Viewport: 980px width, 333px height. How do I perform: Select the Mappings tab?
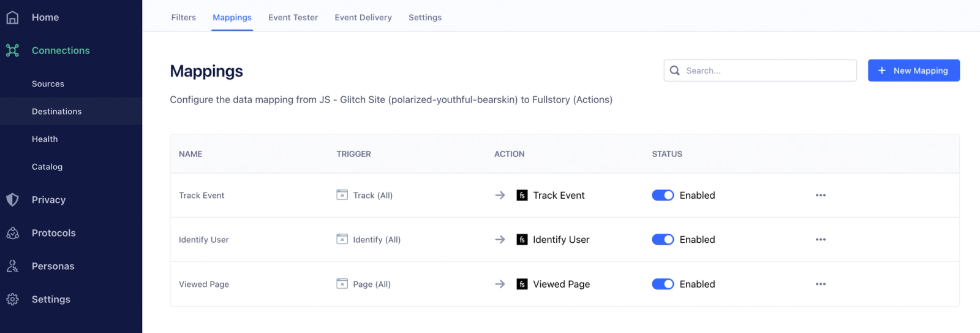[232, 17]
